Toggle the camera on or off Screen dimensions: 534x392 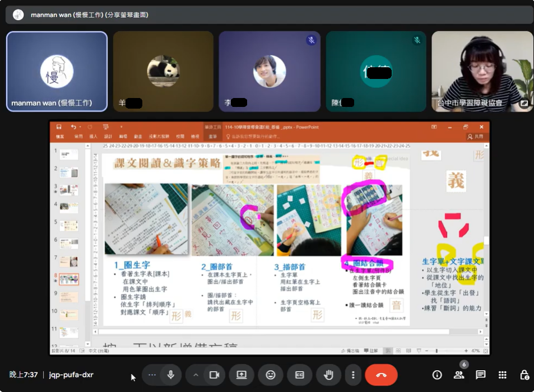[x=213, y=375]
